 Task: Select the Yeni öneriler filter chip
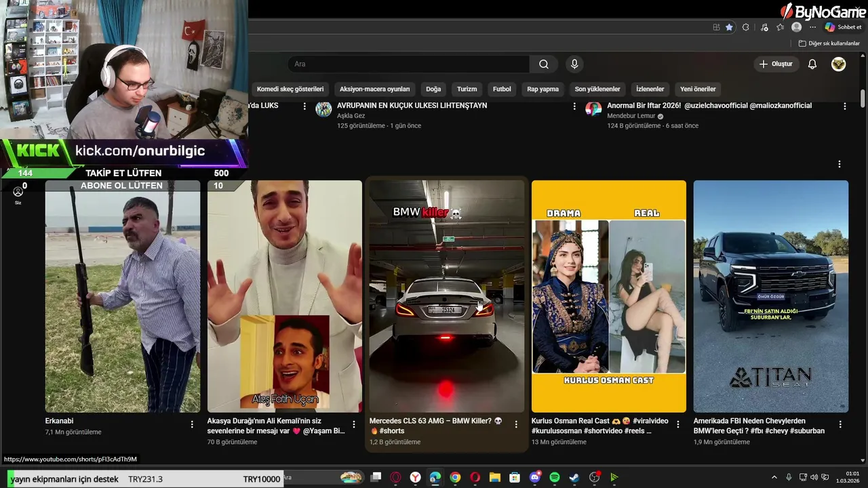click(698, 89)
